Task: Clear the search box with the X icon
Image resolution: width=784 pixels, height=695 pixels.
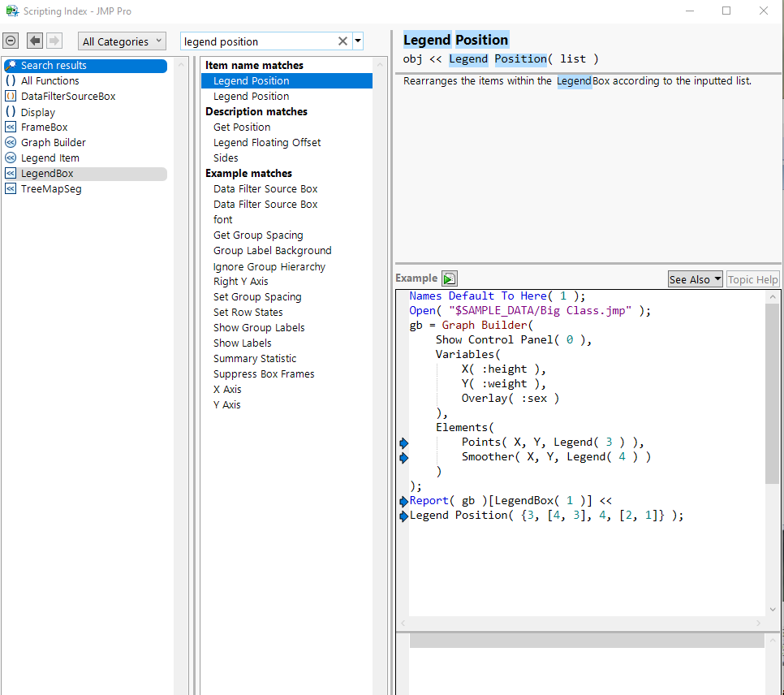Action: [x=342, y=40]
